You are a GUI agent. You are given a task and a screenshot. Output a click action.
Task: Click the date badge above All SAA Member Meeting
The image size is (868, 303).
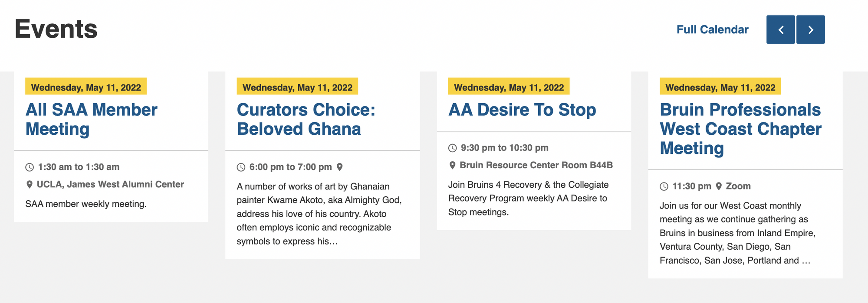pyautogui.click(x=86, y=87)
